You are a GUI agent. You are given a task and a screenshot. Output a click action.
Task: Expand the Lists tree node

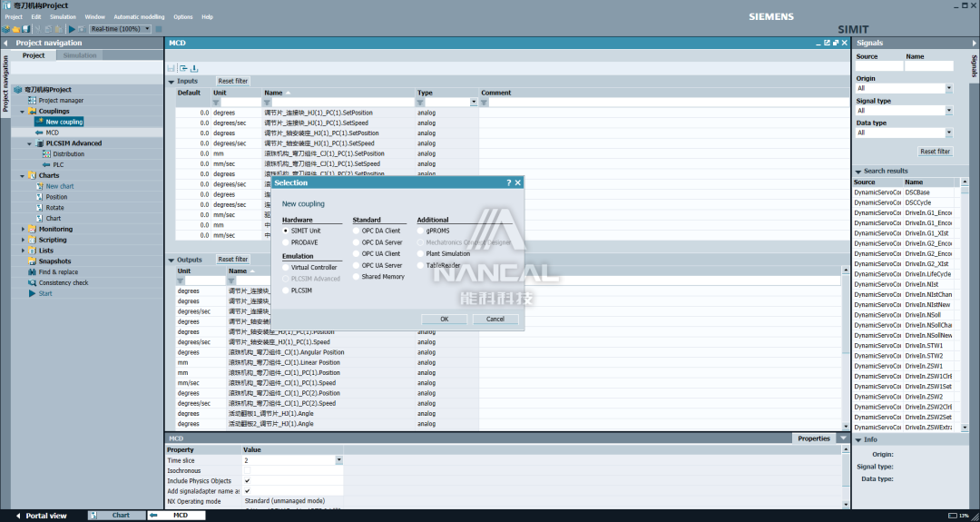[23, 251]
